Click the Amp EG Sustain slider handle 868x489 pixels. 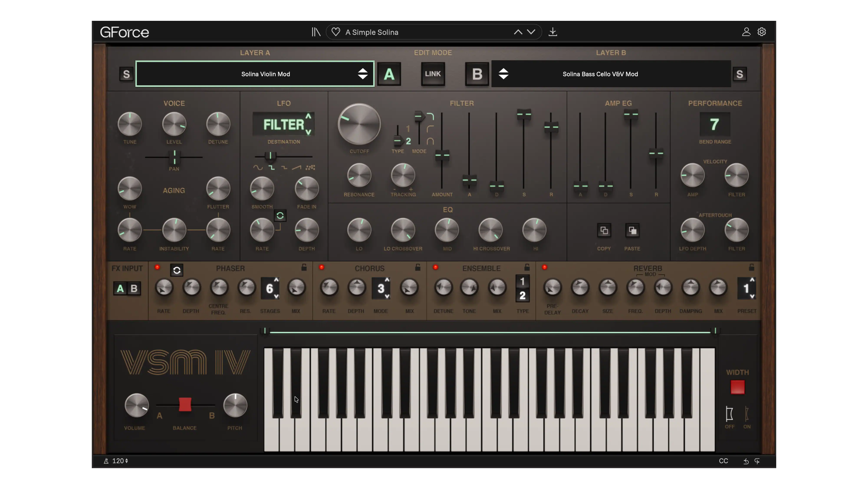coord(630,115)
